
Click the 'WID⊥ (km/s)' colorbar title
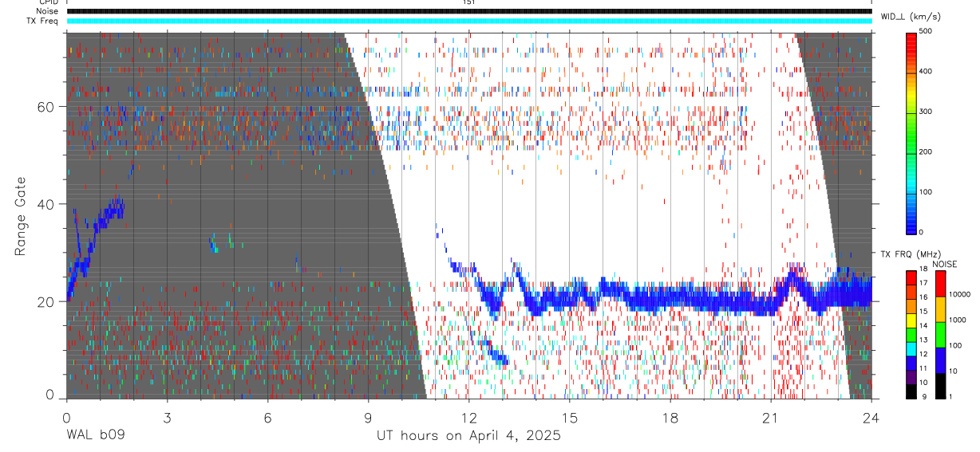(x=911, y=16)
